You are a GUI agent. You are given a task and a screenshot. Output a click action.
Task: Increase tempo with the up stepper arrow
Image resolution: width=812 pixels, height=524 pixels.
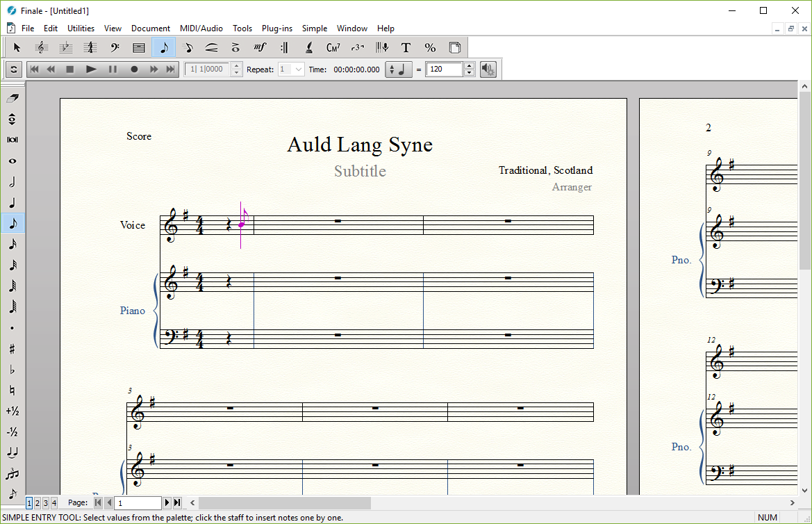click(469, 66)
